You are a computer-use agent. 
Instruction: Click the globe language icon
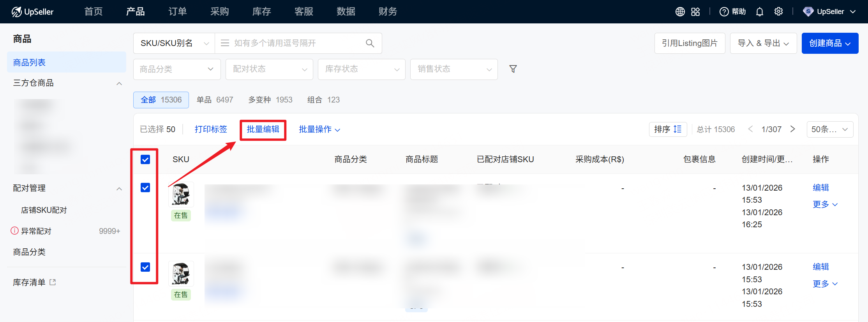click(680, 12)
